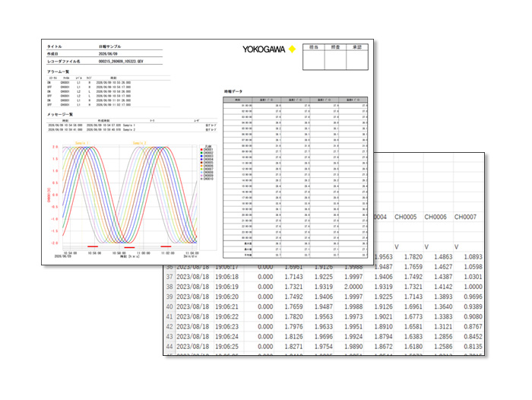Click time cell 19:06:18

coord(226,277)
